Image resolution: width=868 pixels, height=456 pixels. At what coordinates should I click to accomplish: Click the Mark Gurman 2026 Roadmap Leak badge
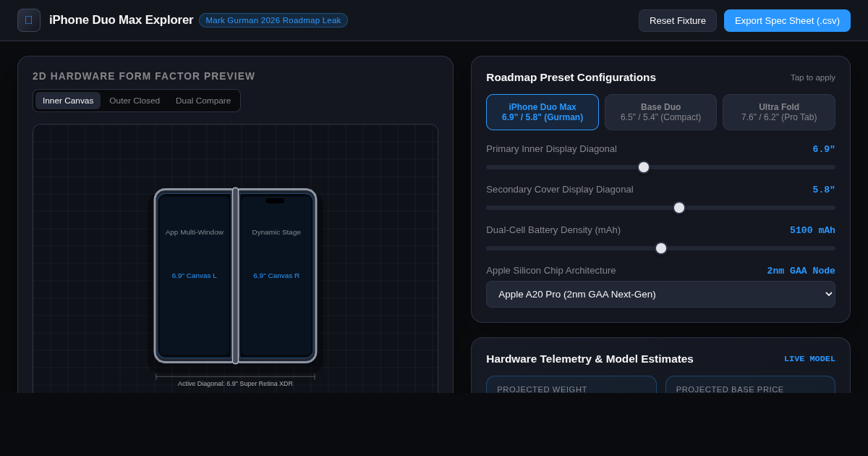(x=273, y=20)
